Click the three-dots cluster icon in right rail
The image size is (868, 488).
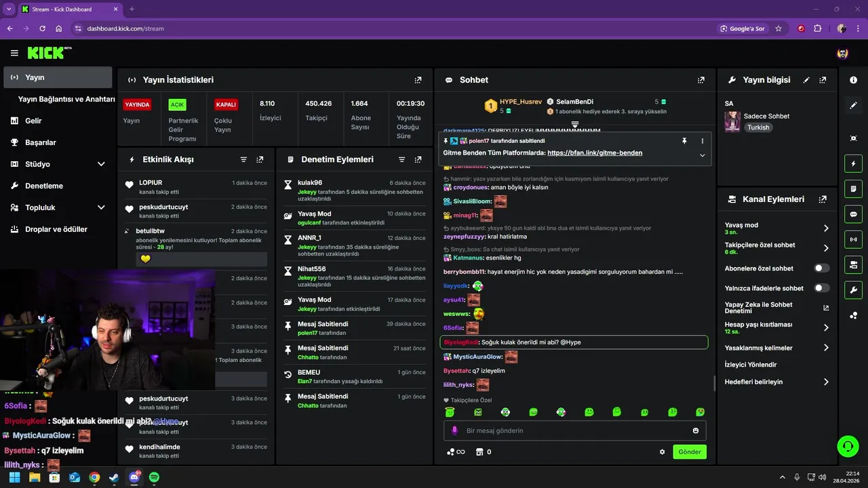[x=853, y=315]
